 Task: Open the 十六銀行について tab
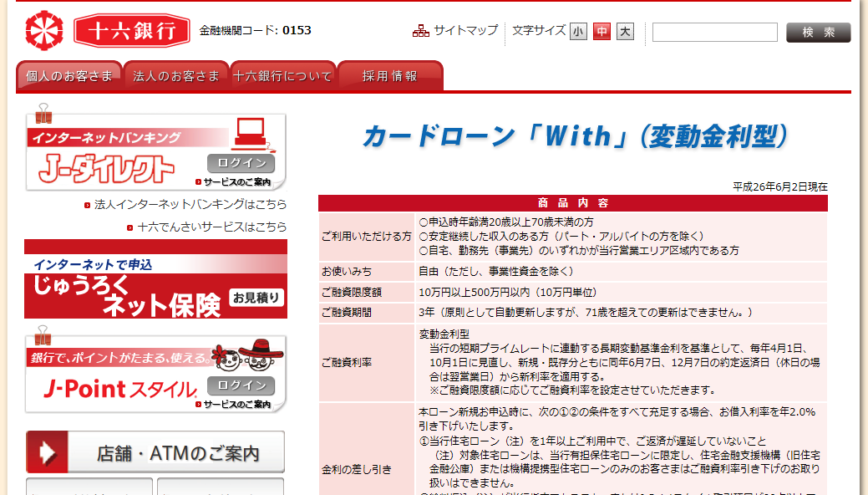(x=283, y=76)
